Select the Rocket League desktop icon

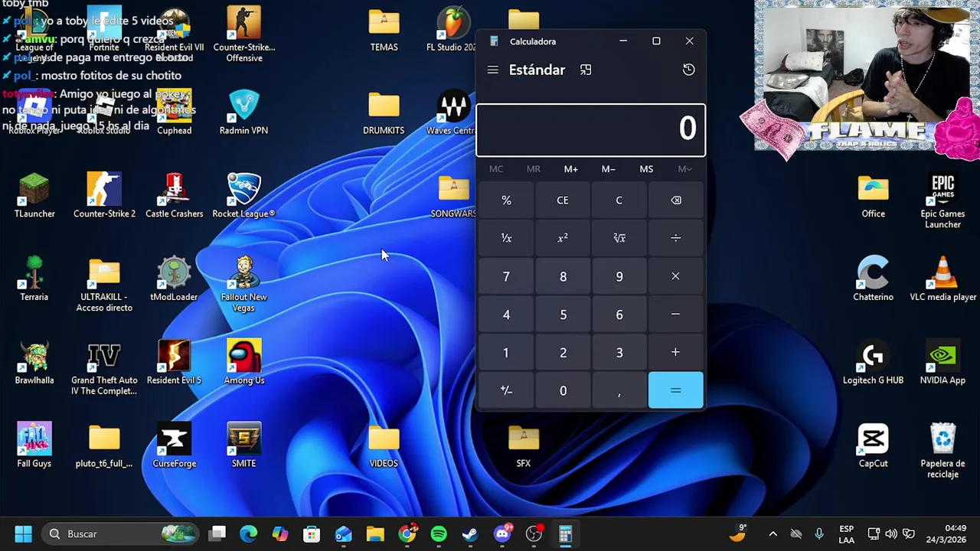243,196
